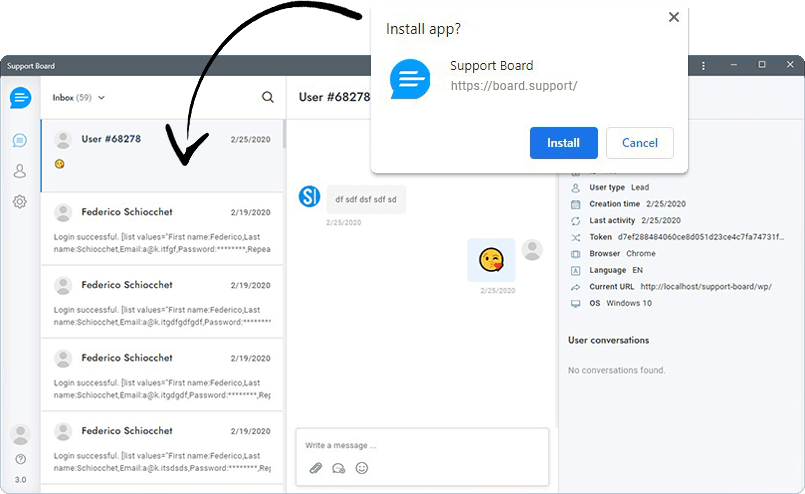Expand the Inbox (59) dropdown
This screenshot has height=494, width=805.
coord(79,98)
